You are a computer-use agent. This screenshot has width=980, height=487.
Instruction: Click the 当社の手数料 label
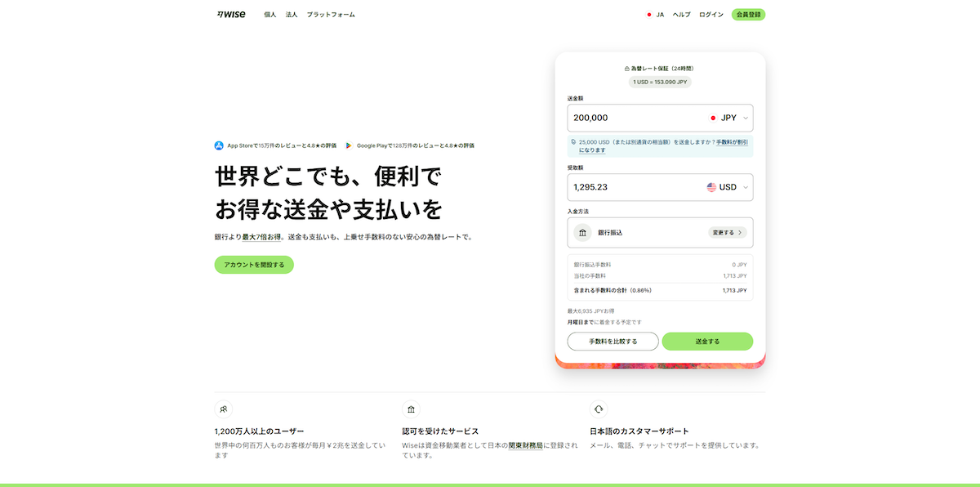click(590, 276)
